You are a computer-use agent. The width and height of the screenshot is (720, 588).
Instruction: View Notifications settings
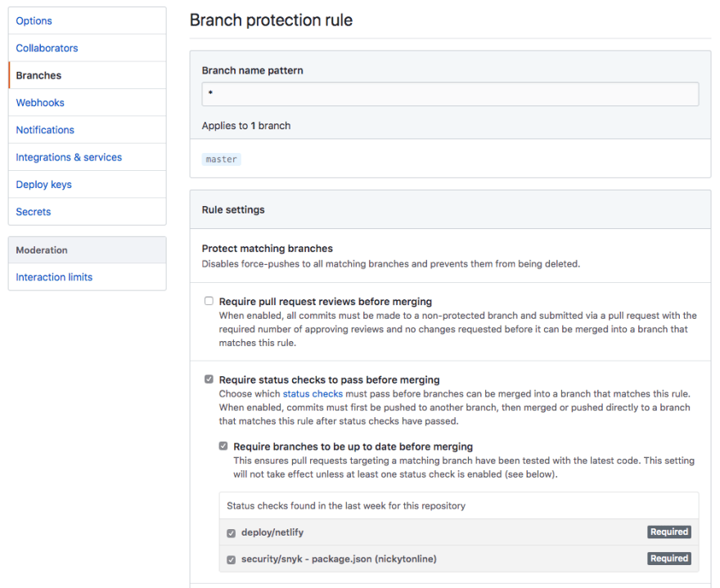(45, 129)
